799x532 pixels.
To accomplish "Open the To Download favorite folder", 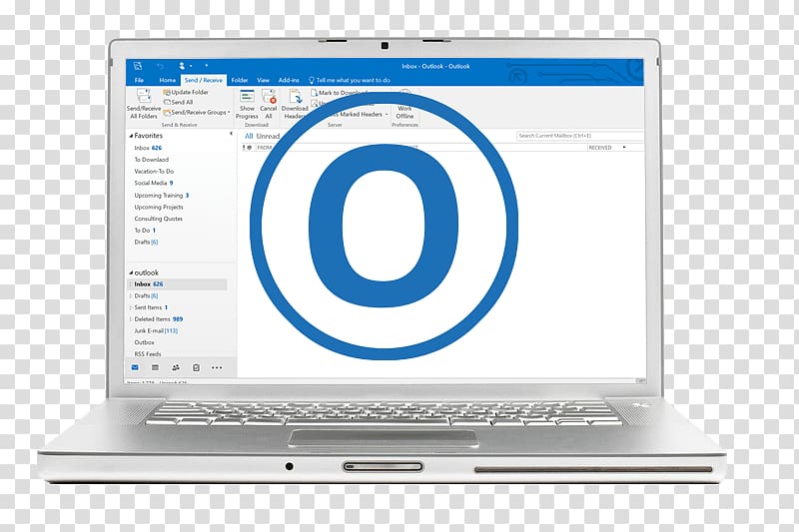I will (152, 160).
